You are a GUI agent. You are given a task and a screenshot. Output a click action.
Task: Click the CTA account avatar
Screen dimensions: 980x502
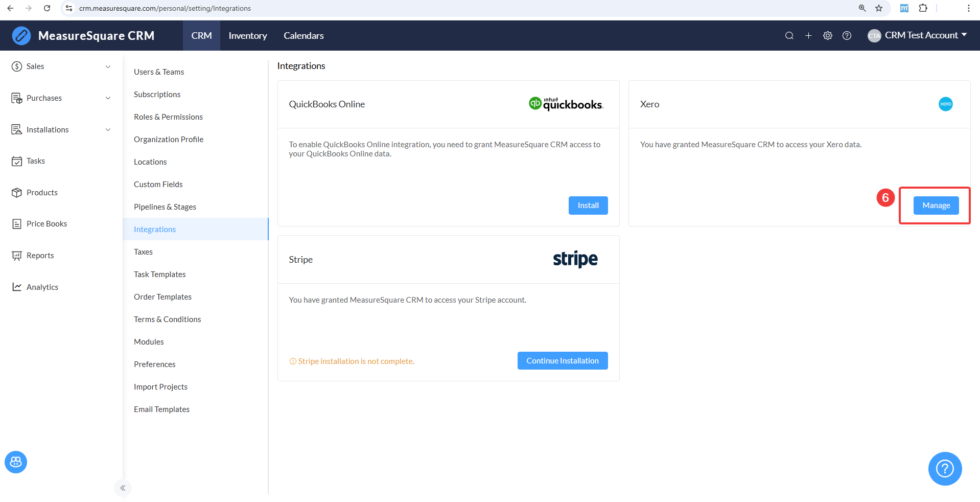(x=874, y=36)
